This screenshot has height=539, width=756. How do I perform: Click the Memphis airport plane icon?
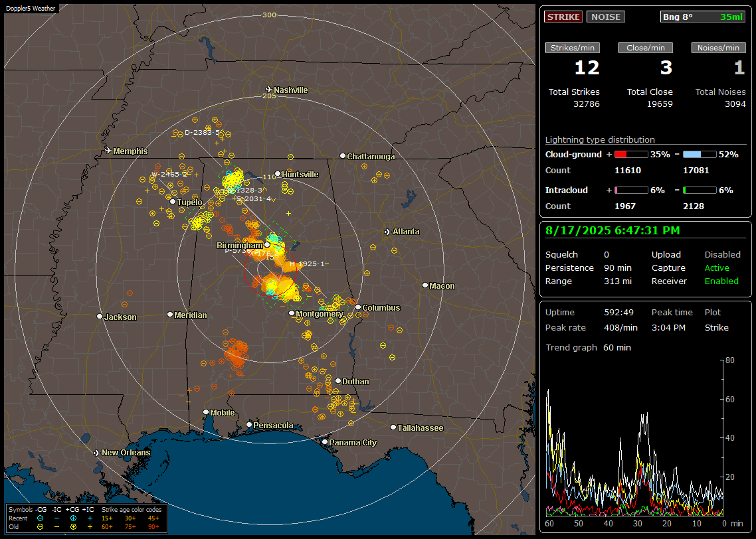pyautogui.click(x=108, y=151)
